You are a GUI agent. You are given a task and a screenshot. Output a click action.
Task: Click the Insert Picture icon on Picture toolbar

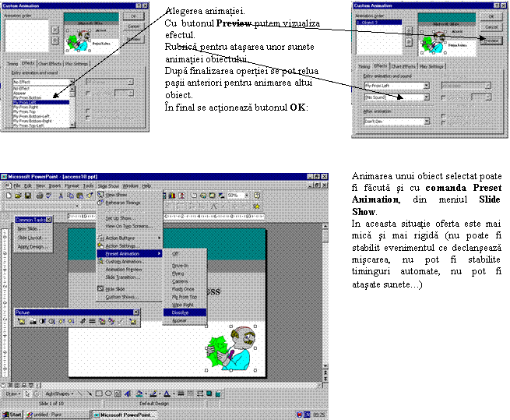(23, 320)
